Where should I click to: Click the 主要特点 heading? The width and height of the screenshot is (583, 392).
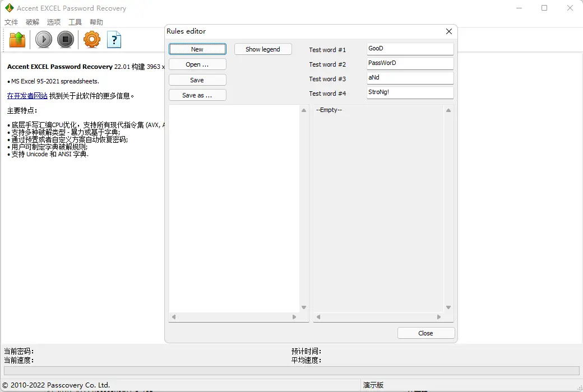pos(22,110)
